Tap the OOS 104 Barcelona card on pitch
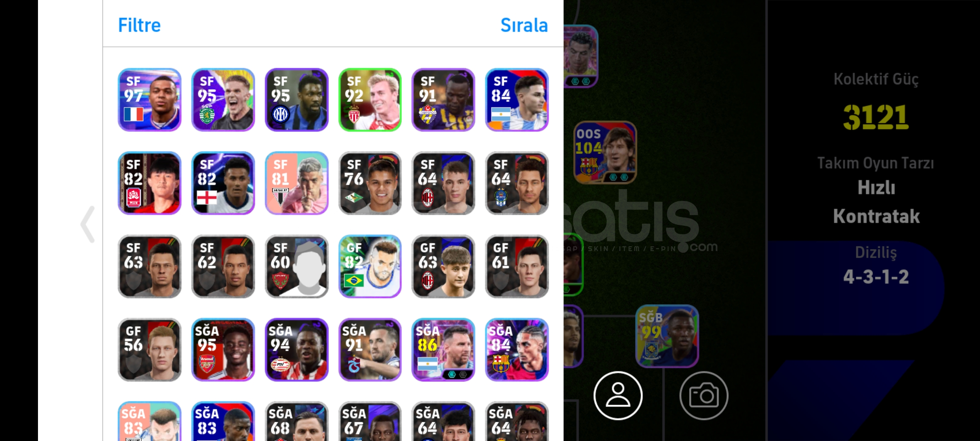Viewport: 980px width, 441px height. tap(605, 152)
